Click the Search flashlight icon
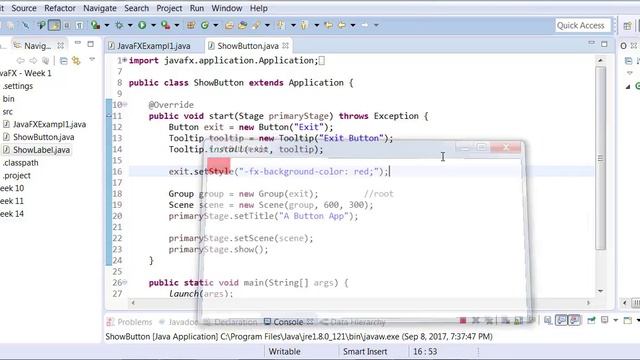The image size is (640, 360). (256, 25)
